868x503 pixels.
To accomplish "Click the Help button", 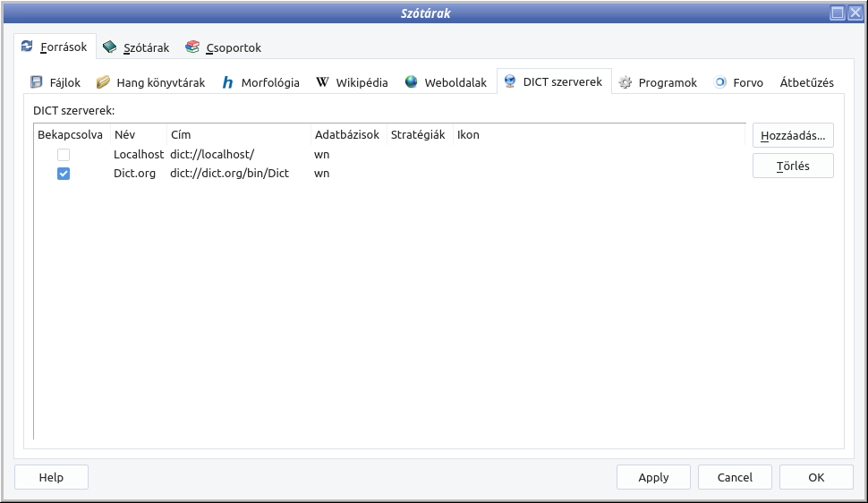I will click(x=51, y=477).
